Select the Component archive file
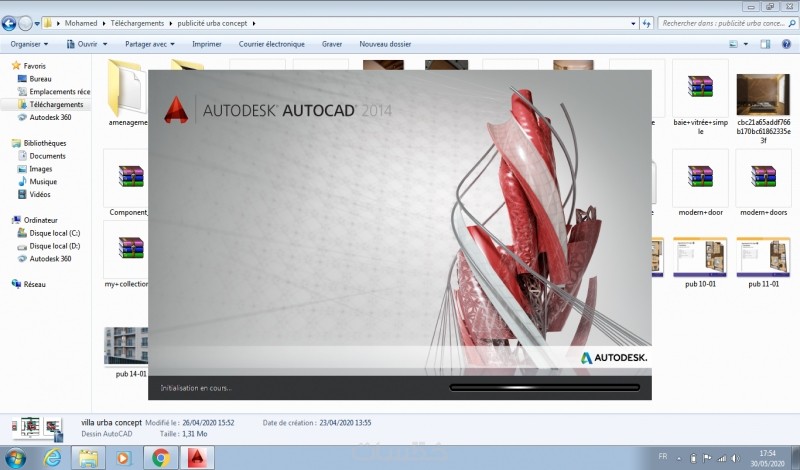 (x=131, y=176)
